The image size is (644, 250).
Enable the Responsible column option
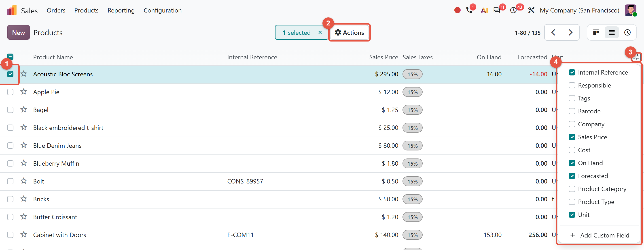point(572,85)
